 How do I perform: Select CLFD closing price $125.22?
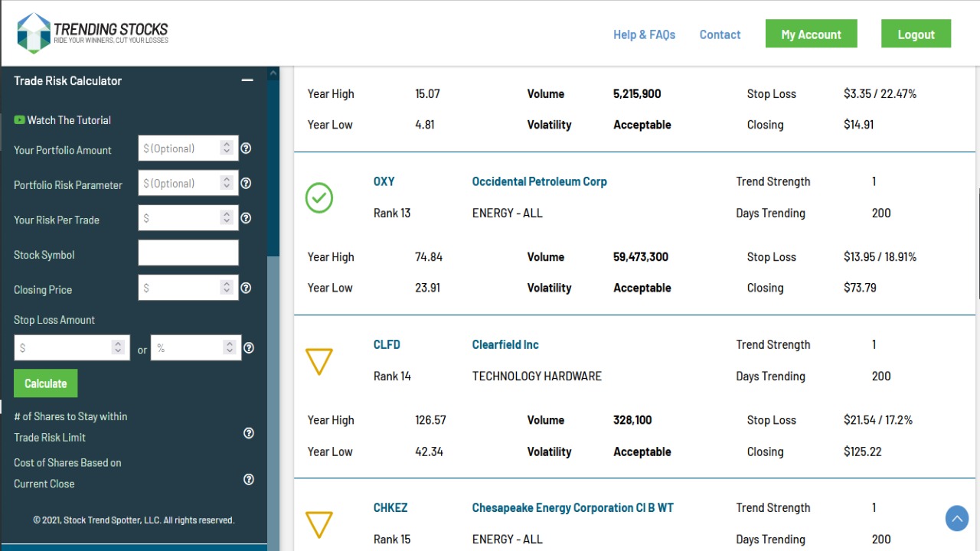[863, 452]
